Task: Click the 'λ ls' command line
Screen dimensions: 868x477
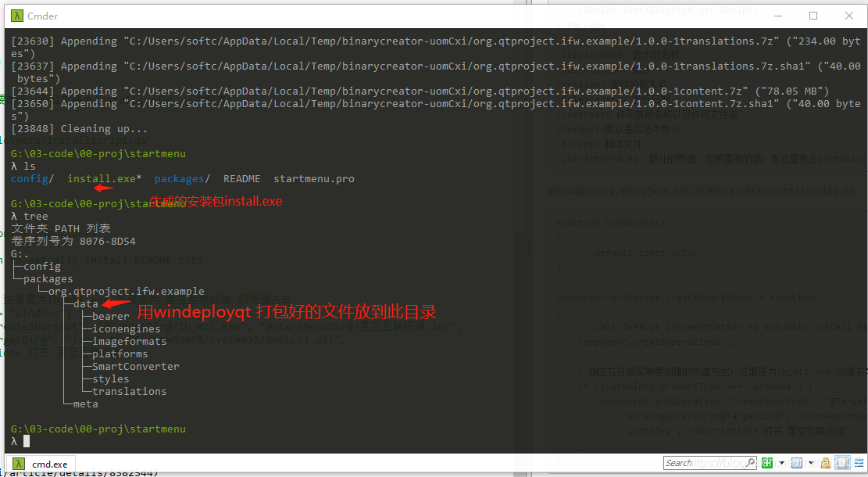Action: pyautogui.click(x=23, y=167)
